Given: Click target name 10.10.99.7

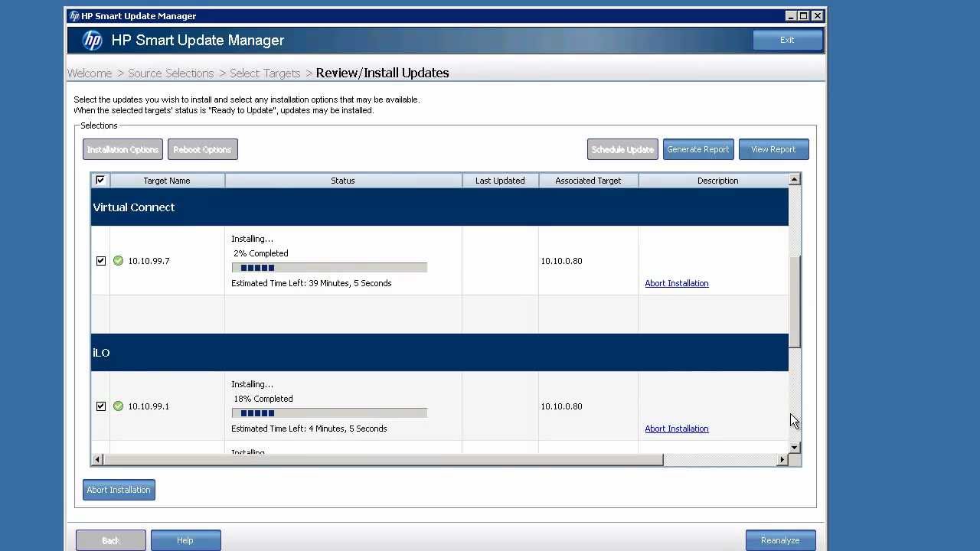Looking at the screenshot, I should pyautogui.click(x=149, y=261).
